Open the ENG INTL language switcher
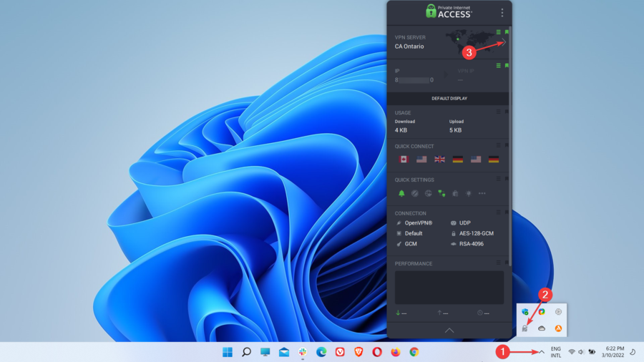Screen dimensions: 644x362 click(556, 352)
